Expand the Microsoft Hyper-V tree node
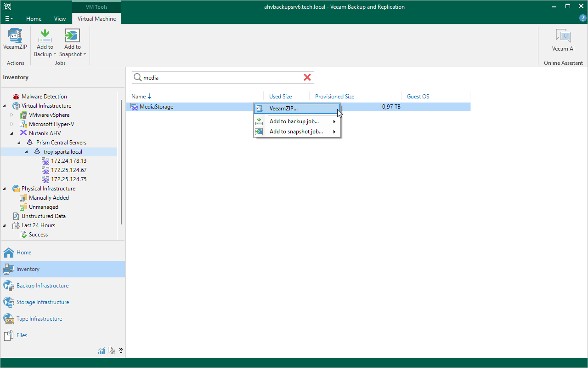Screen dimensions: 588x368 [12, 124]
